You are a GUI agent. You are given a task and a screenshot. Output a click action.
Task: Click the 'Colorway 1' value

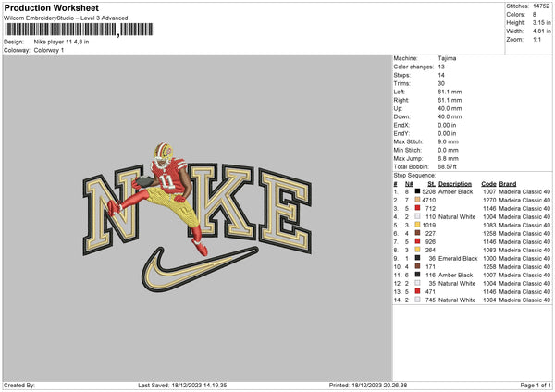[x=49, y=50]
